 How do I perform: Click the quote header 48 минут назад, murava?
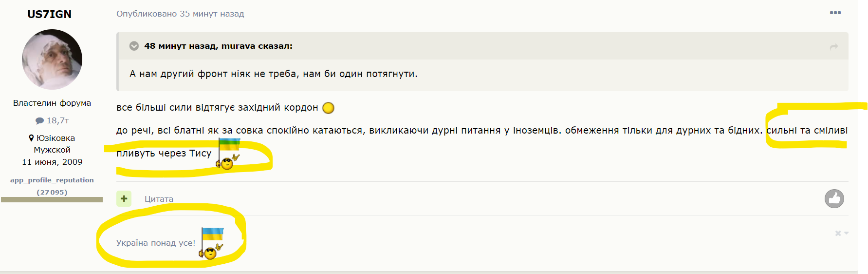click(x=218, y=46)
